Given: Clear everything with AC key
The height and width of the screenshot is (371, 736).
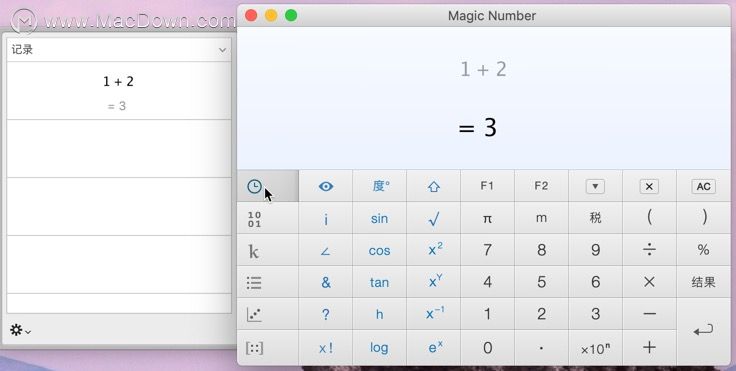Looking at the screenshot, I should click(x=703, y=186).
